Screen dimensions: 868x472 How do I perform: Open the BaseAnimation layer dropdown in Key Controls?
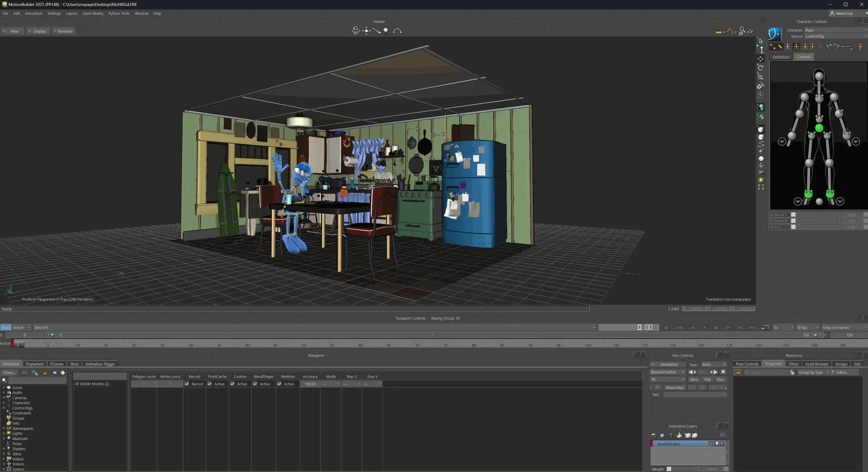tap(668, 372)
